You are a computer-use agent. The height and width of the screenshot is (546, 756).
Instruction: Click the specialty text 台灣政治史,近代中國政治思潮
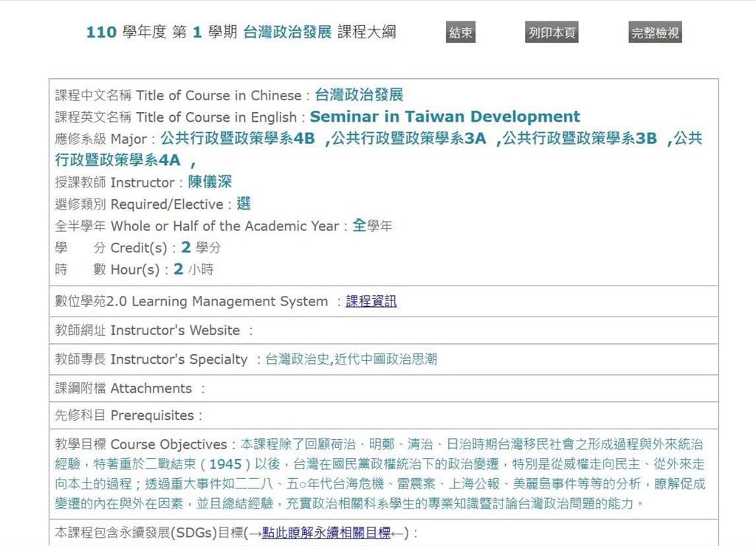351,359
